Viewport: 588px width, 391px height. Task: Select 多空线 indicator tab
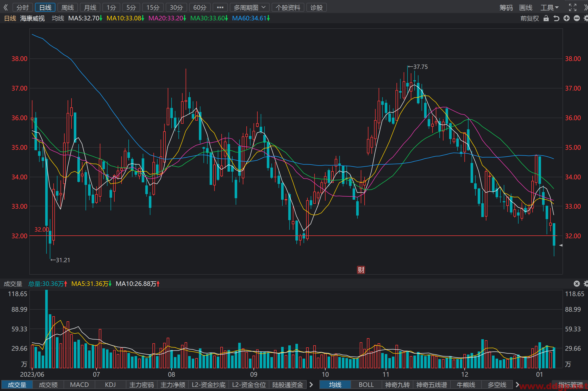point(497,385)
